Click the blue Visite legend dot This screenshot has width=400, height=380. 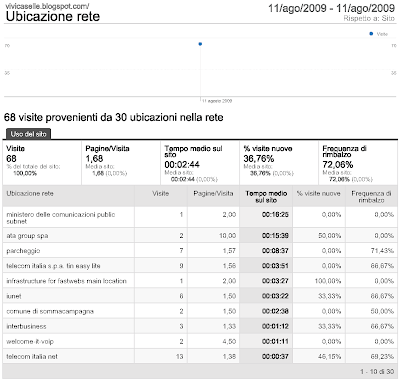371,34
